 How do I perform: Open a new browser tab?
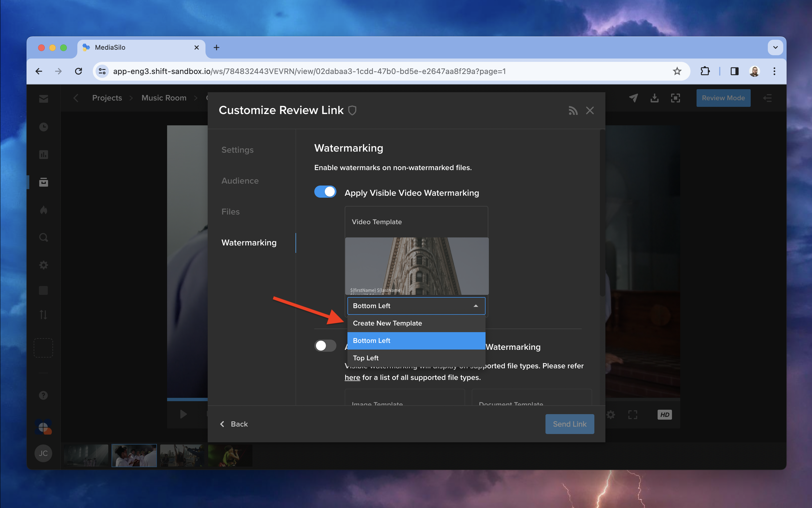pos(217,47)
